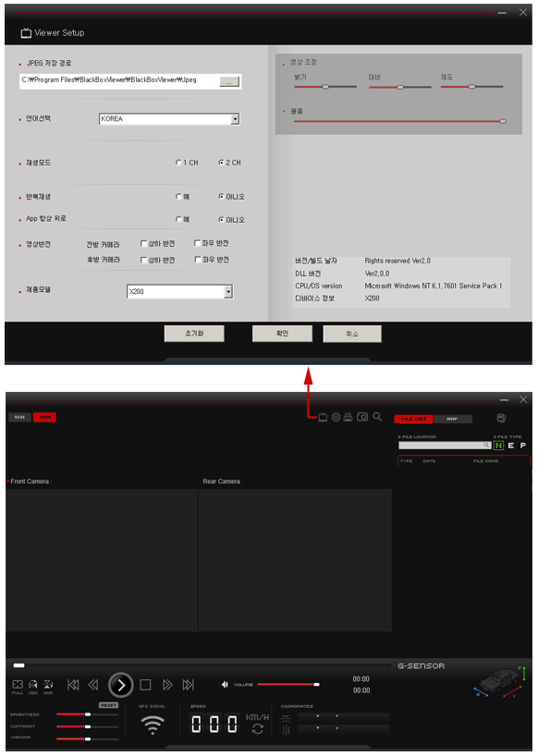Open Viewer Setup via TV icon
Screen dimensions: 538x756
pyautogui.click(x=323, y=417)
